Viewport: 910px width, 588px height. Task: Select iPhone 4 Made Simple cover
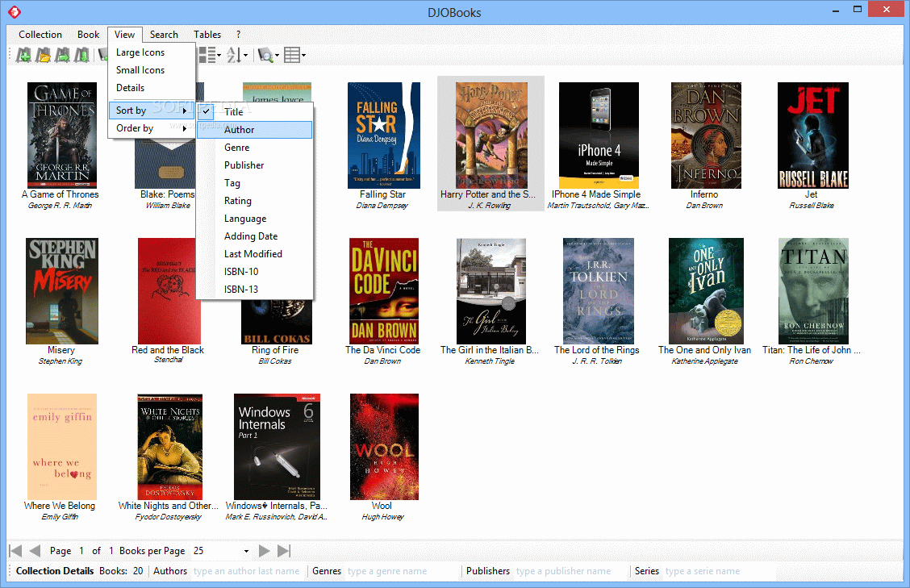coord(599,136)
